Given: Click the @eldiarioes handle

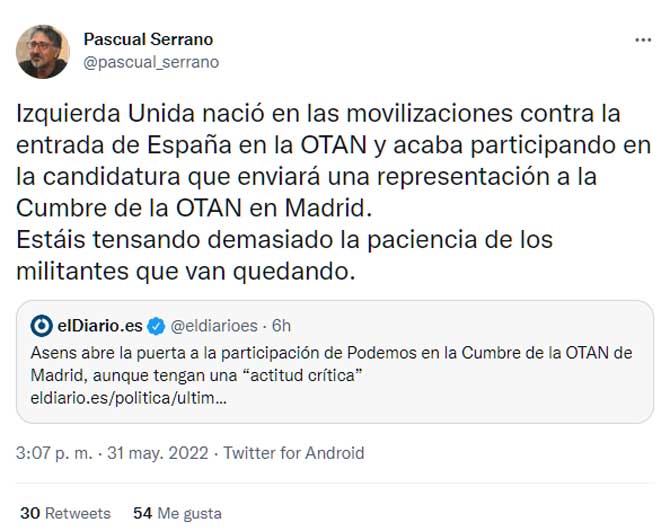Looking at the screenshot, I should pyautogui.click(x=216, y=325).
